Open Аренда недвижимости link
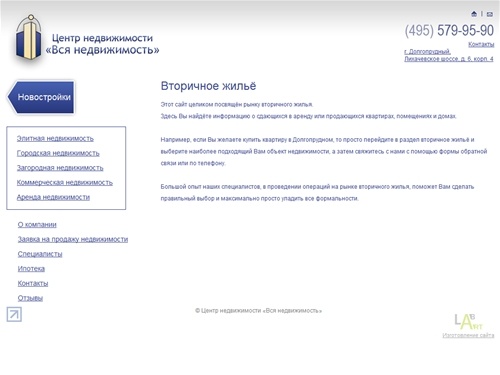Screen dimensions: 500x375 (x=53, y=197)
